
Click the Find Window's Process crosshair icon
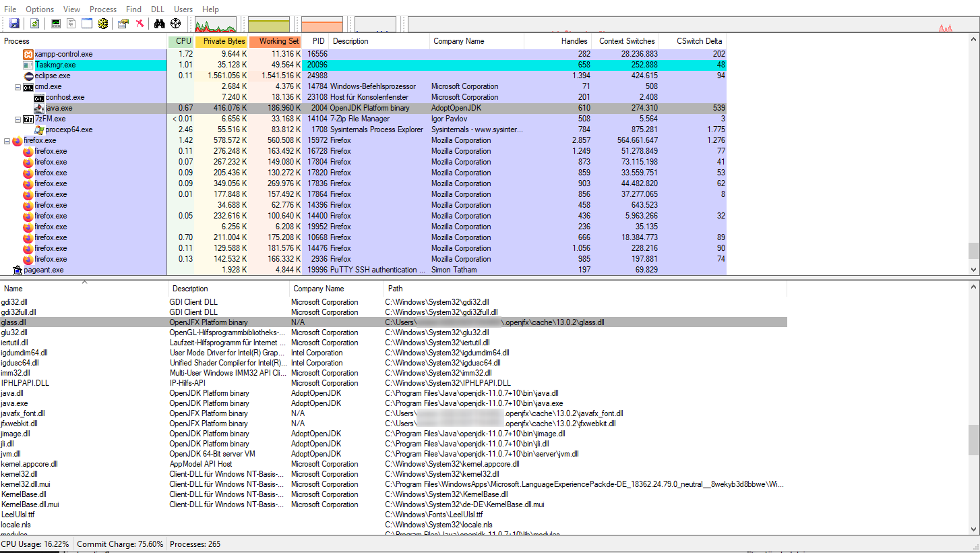pos(175,23)
